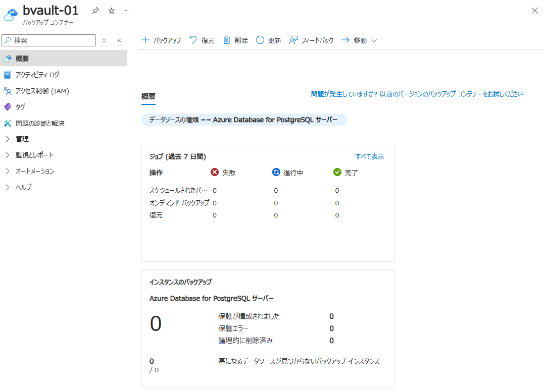Screen dimensions: 547x392
Task: Click the スケジュールされたバ… row label
Action: pos(178,190)
